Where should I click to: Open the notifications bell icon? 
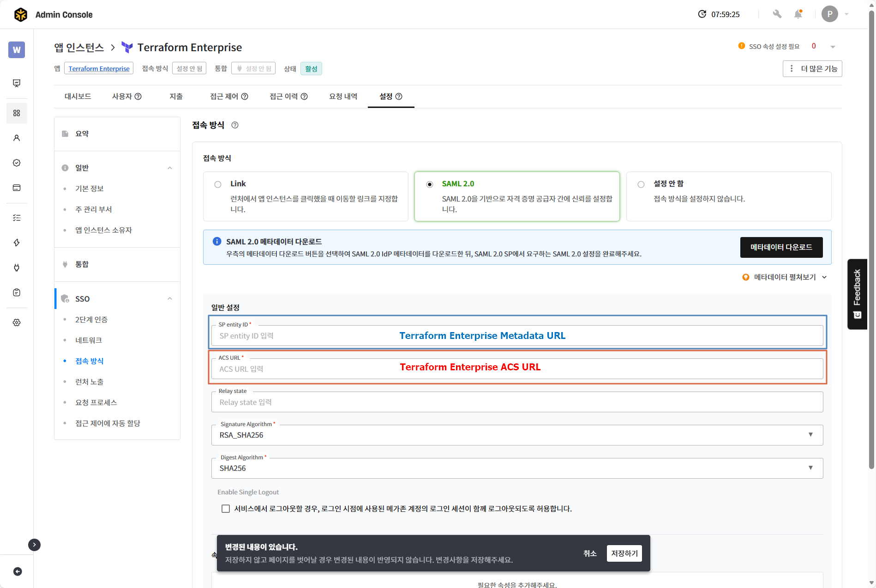798,14
